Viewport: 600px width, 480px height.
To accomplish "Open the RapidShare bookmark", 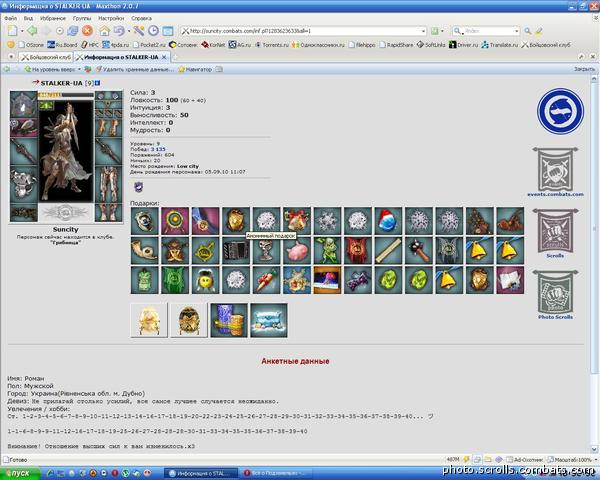I will coord(396,45).
